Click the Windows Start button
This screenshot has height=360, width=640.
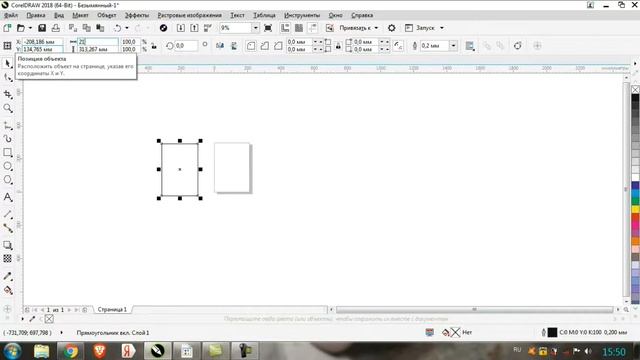12,351
